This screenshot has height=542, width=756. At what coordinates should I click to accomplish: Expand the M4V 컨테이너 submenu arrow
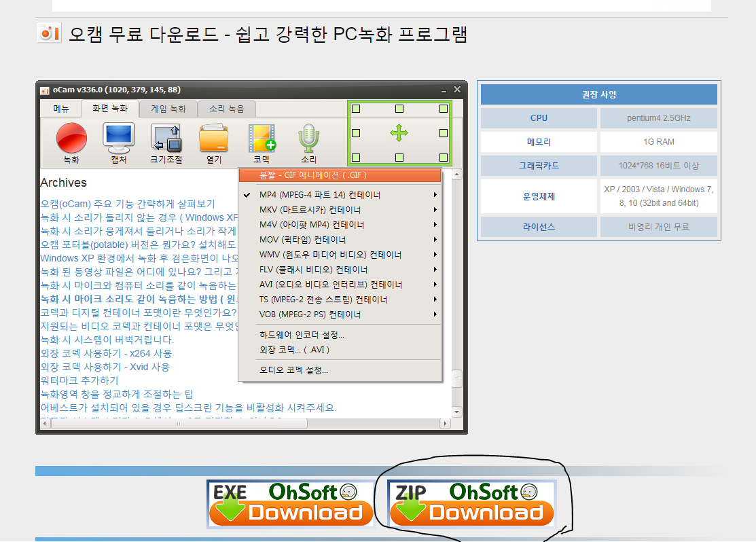point(435,225)
